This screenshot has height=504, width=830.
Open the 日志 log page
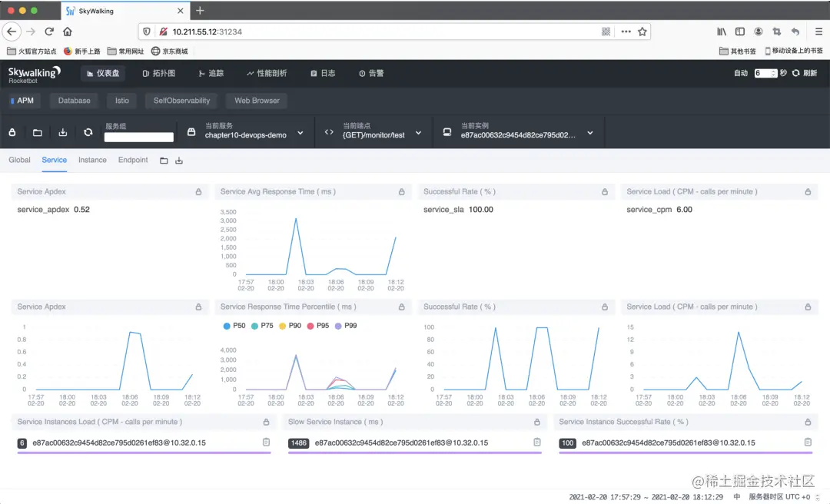[323, 73]
